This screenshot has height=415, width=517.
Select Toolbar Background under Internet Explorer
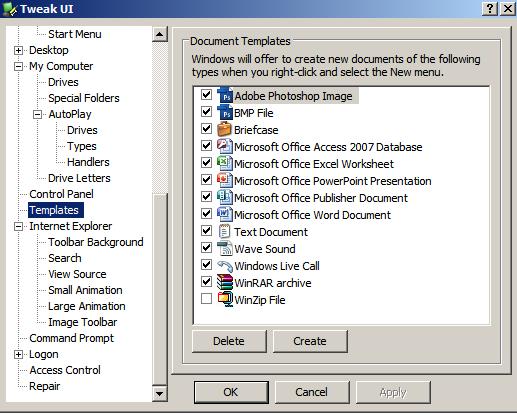pyautogui.click(x=96, y=242)
